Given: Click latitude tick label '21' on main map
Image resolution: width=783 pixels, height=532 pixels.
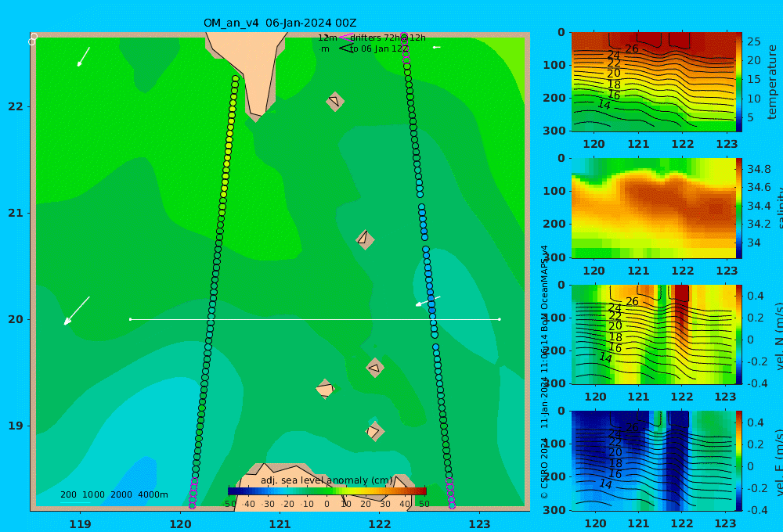Looking at the screenshot, I should (15, 213).
